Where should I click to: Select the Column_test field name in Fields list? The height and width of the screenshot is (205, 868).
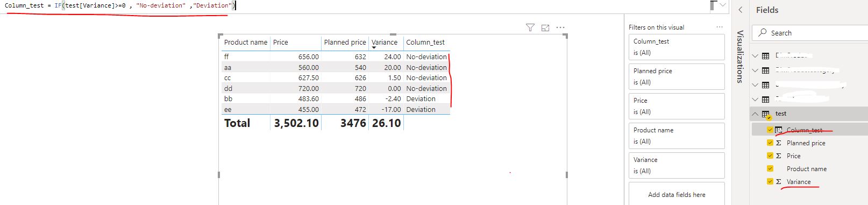pos(805,130)
